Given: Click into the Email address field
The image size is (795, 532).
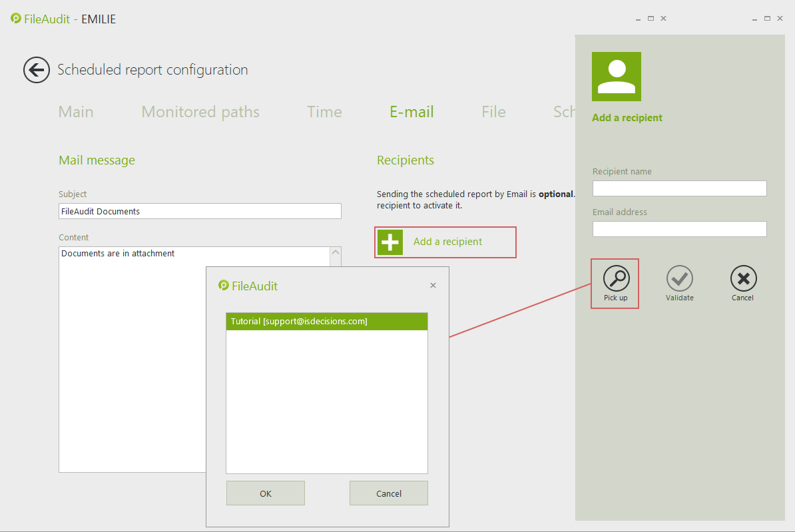Looking at the screenshot, I should coord(679,229).
